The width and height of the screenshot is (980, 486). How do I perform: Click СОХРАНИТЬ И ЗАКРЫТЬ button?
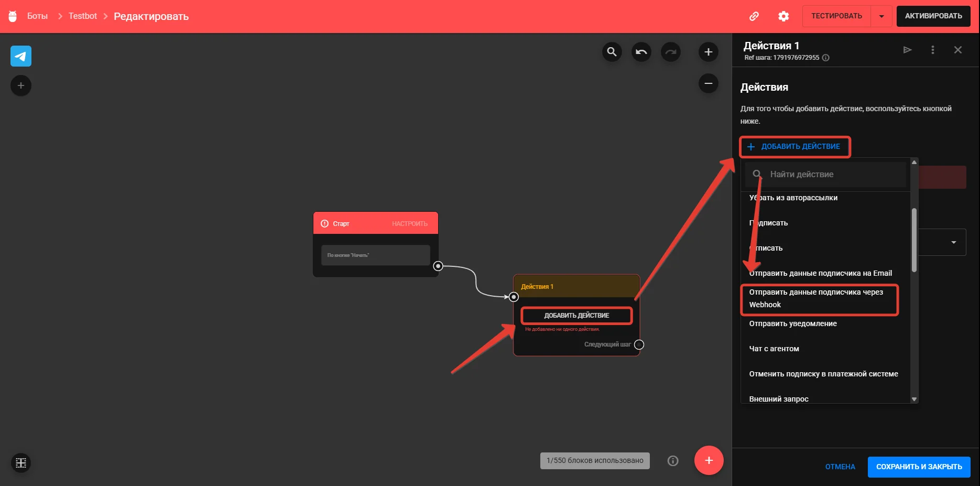(x=919, y=467)
